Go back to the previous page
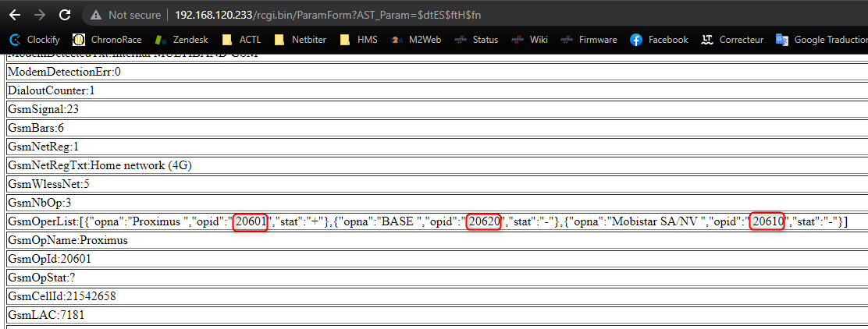 15,15
